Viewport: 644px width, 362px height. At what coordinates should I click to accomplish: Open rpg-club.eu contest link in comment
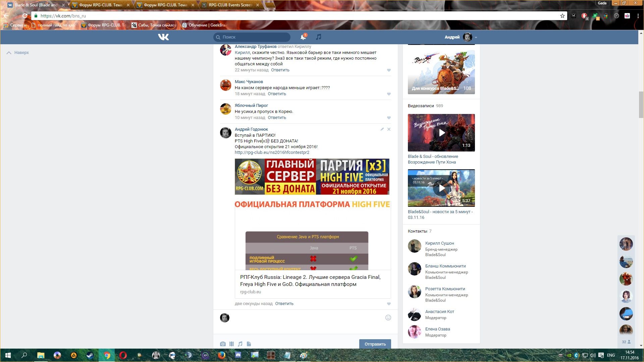[272, 153]
